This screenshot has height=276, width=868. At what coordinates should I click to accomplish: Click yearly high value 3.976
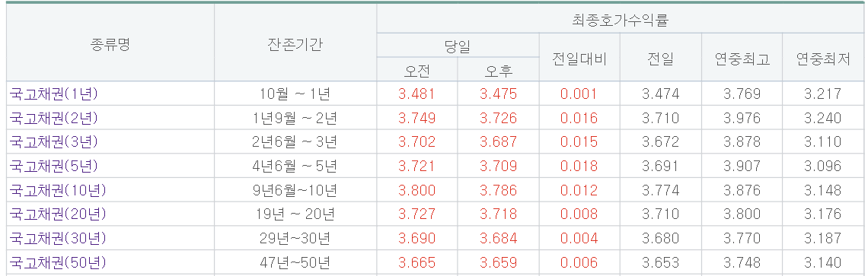click(742, 118)
